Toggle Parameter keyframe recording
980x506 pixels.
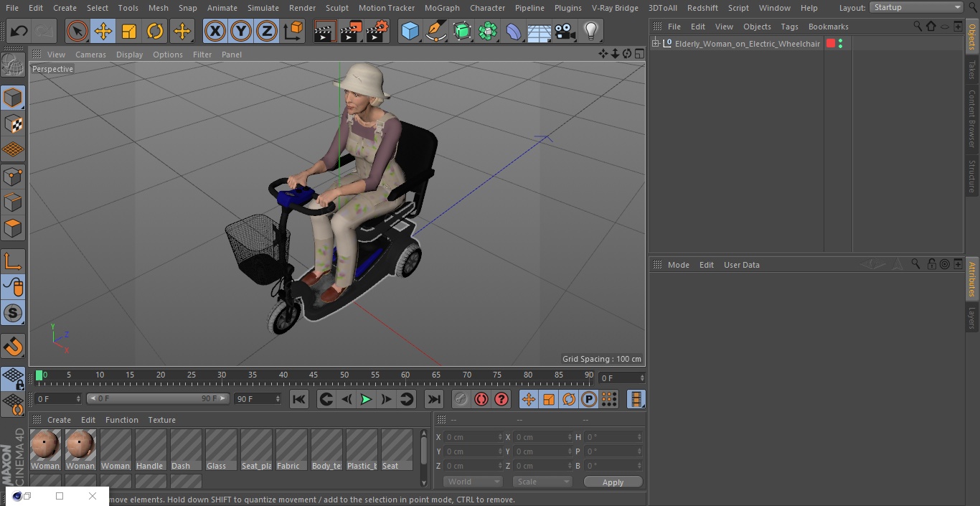pyautogui.click(x=589, y=399)
